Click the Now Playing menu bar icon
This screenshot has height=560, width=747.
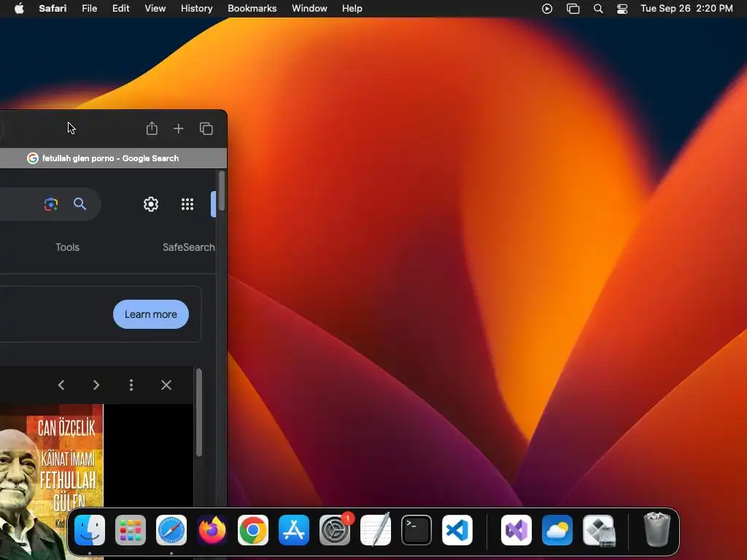(x=547, y=9)
